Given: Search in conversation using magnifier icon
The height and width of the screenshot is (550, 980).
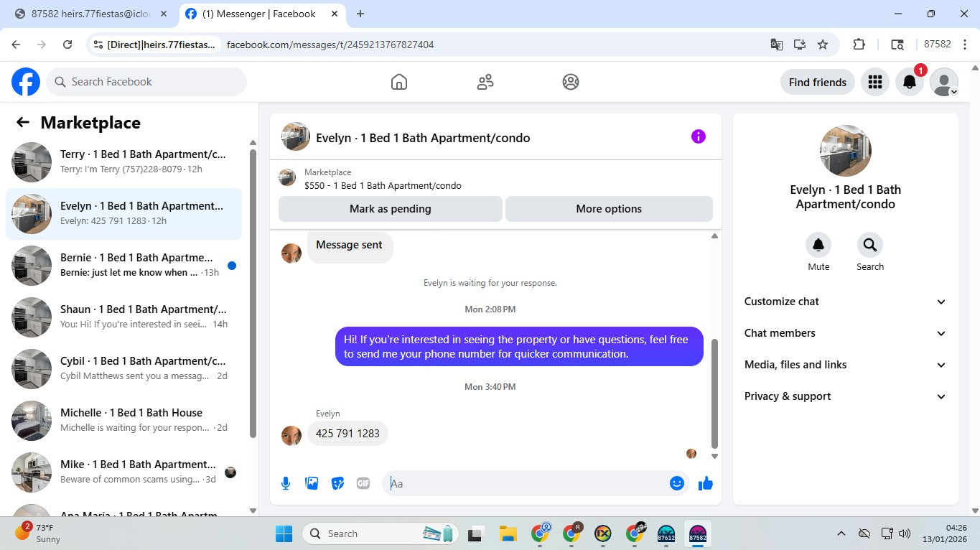Looking at the screenshot, I should coord(870,245).
